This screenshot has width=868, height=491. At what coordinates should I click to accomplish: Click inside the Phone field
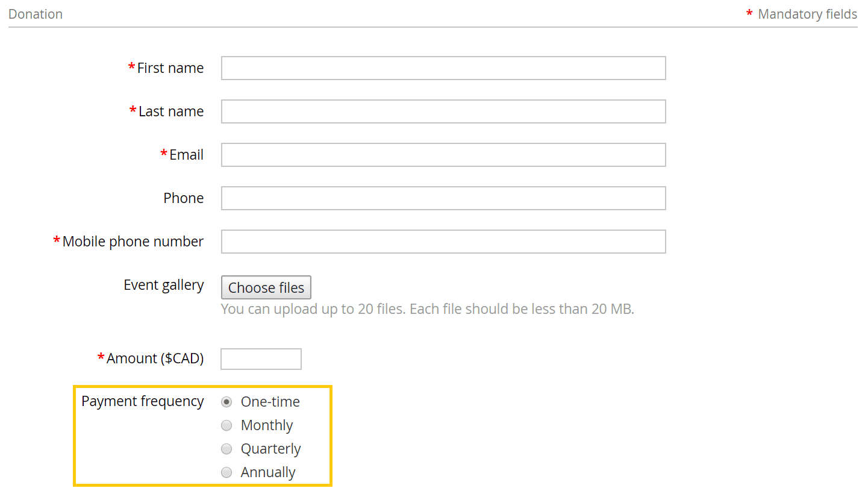(443, 198)
